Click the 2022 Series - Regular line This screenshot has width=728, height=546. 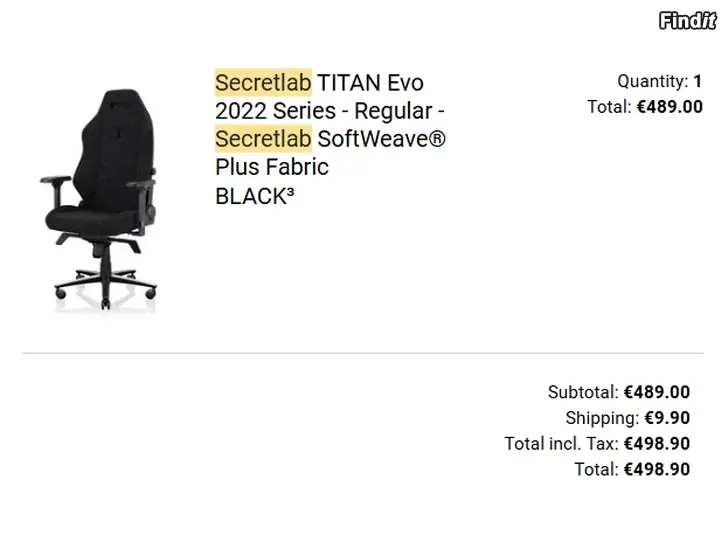coord(330,111)
